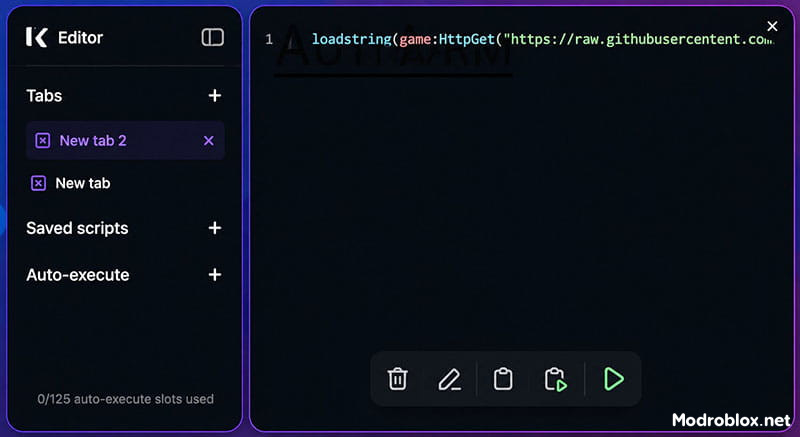
Task: Add a saved script with the plus
Action: [x=215, y=228]
